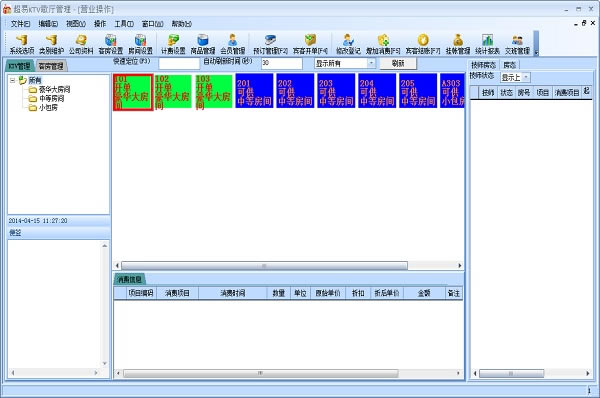Switch to the 客房管理 tab
Image resolution: width=600 pixels, height=398 pixels.
[x=51, y=66]
